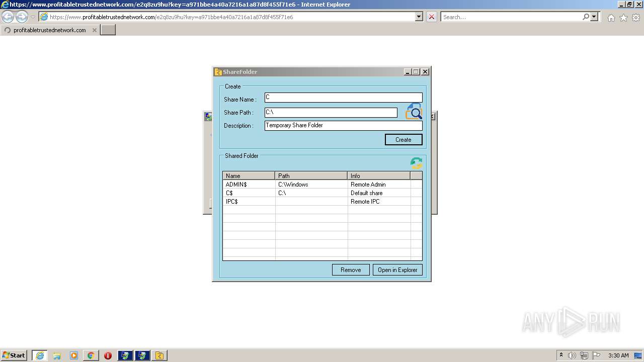The width and height of the screenshot is (644, 362).
Task: Select the profitabletrustednetwork.com tab
Action: click(50, 30)
